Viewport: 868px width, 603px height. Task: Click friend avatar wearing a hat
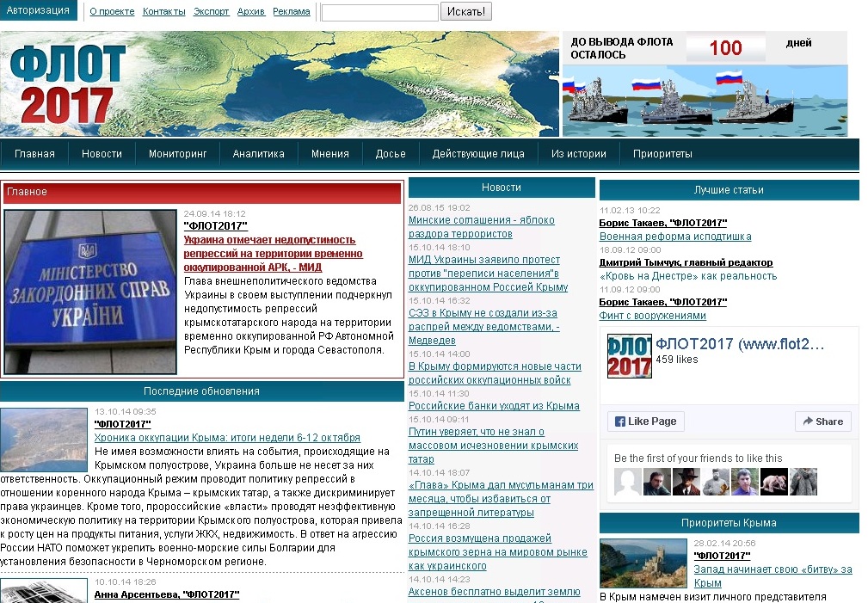point(686,481)
